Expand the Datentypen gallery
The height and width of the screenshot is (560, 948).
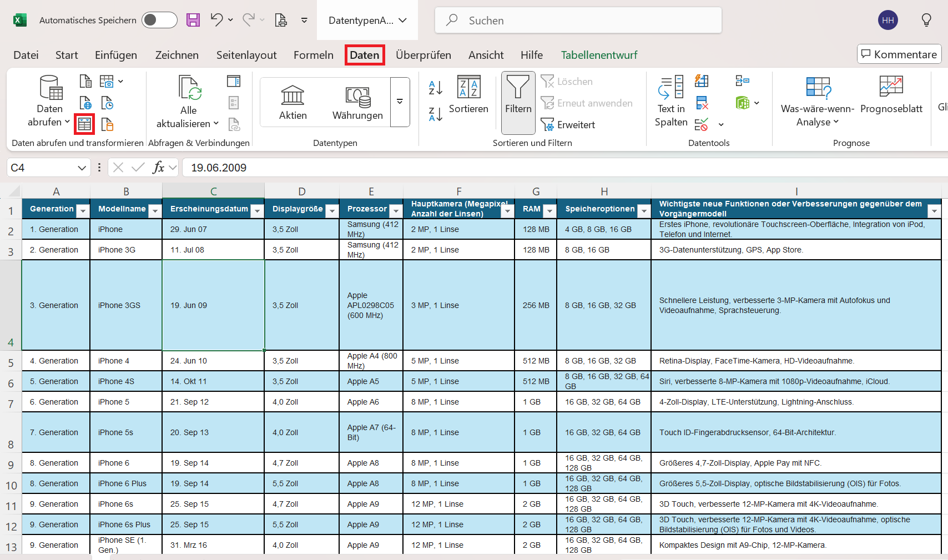tap(400, 102)
